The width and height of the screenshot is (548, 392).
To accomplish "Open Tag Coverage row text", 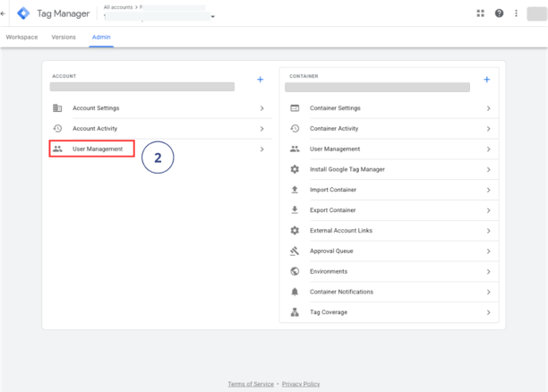I will (329, 312).
